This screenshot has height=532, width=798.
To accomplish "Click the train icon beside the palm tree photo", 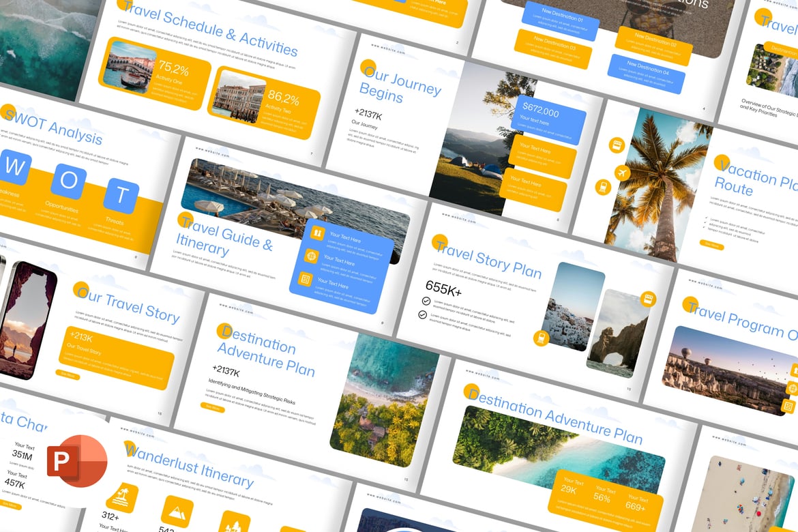I will [x=603, y=187].
